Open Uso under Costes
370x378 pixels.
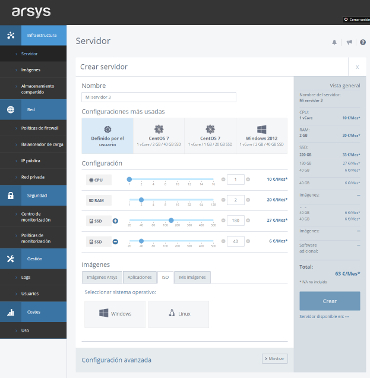click(33, 330)
